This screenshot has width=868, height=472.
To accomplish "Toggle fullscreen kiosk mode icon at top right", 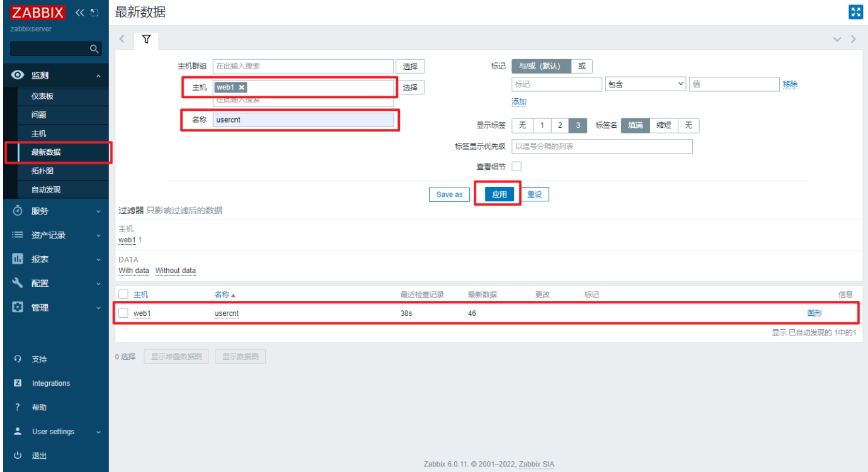I will tap(855, 13).
